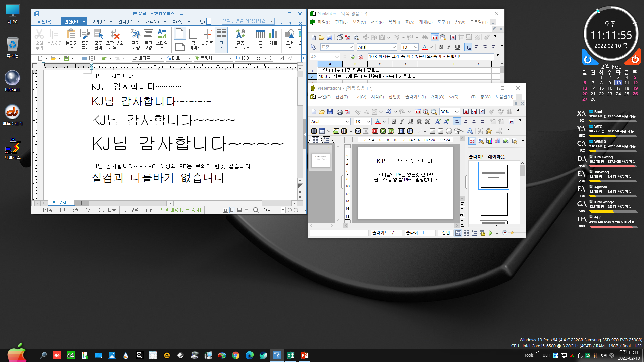Image resolution: width=644 pixels, height=362 pixels.
Task: Open 쇼(S) menu in Presentations
Action: pyautogui.click(x=453, y=97)
